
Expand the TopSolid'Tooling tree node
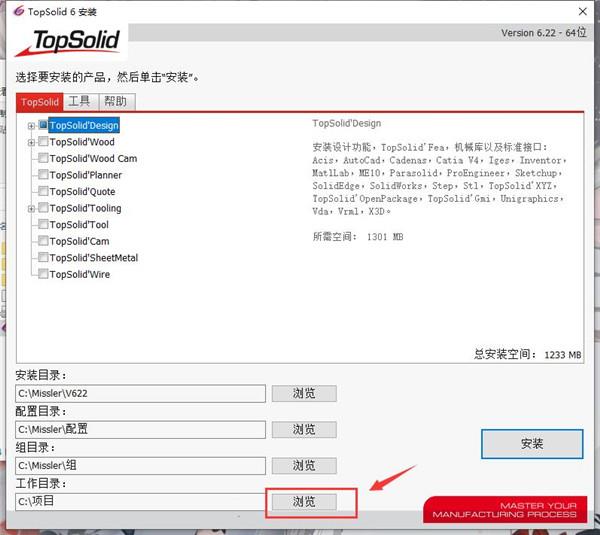pyautogui.click(x=31, y=209)
